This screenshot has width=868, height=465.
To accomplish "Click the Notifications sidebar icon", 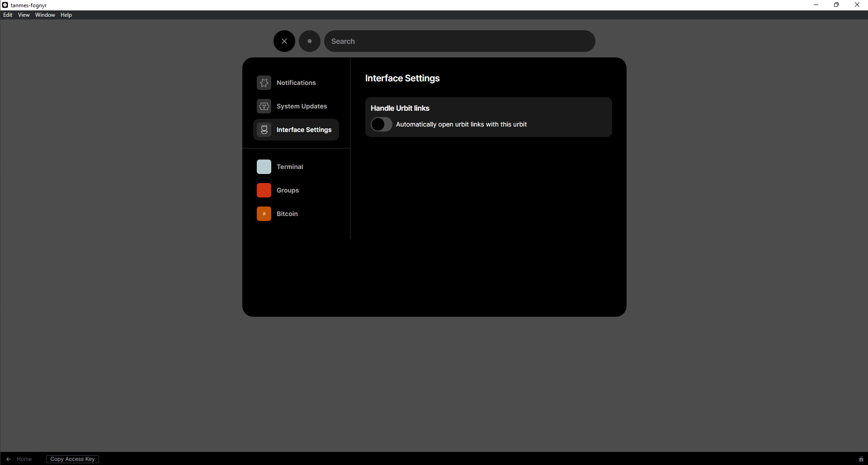I will click(x=264, y=83).
